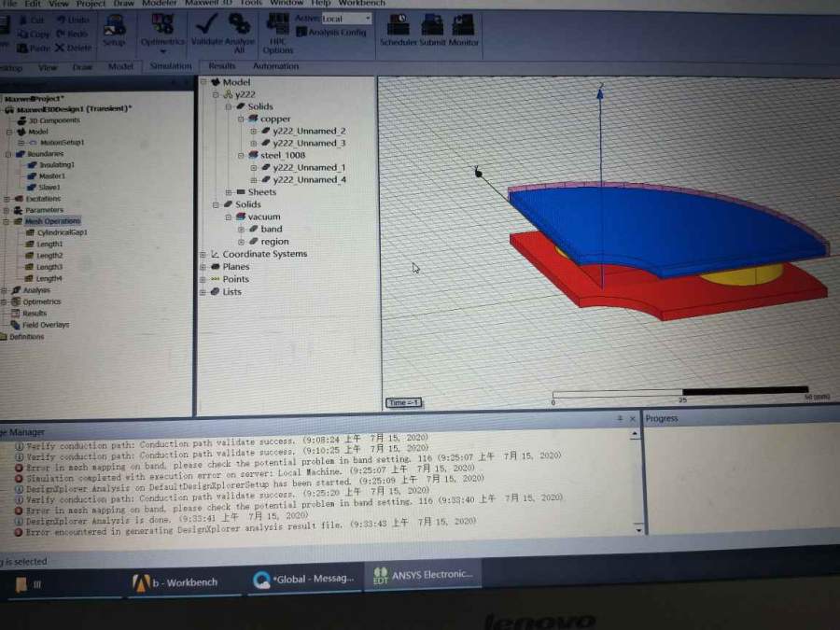The width and height of the screenshot is (840, 630).
Task: Expand the Coordinate Systems tree node
Action: [x=203, y=255]
